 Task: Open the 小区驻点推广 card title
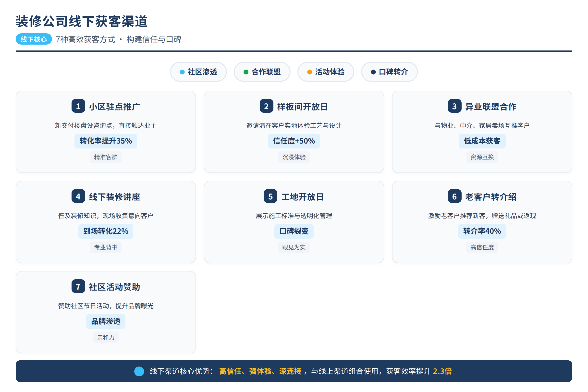click(114, 107)
